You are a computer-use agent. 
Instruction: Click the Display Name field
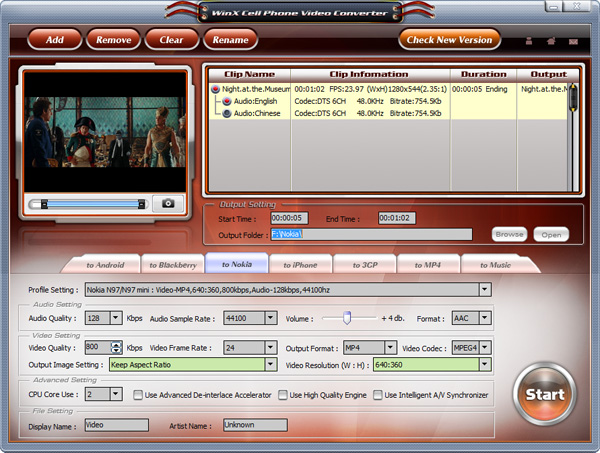[x=116, y=425]
